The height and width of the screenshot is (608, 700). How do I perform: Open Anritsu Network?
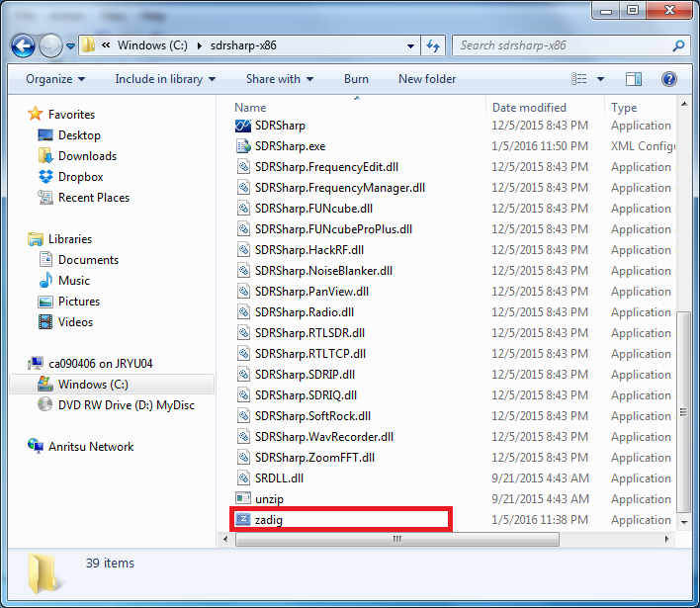pyautogui.click(x=81, y=447)
